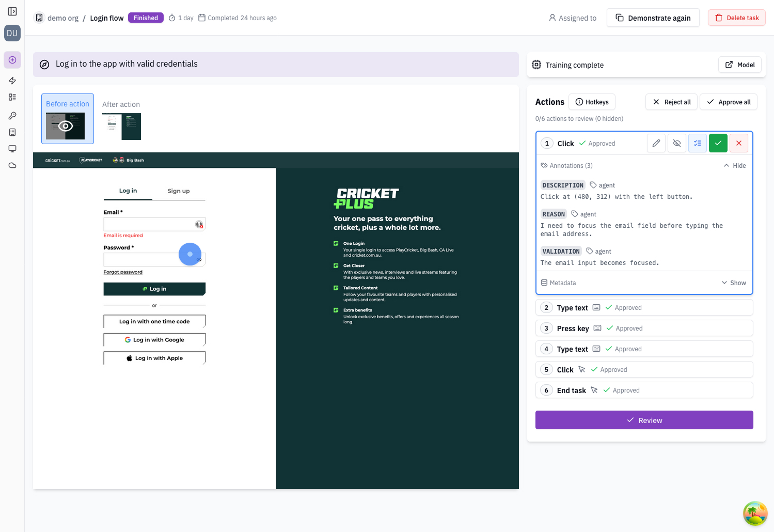The height and width of the screenshot is (532, 774).
Task: Expand action 4 Type text row
Action: tap(644, 349)
